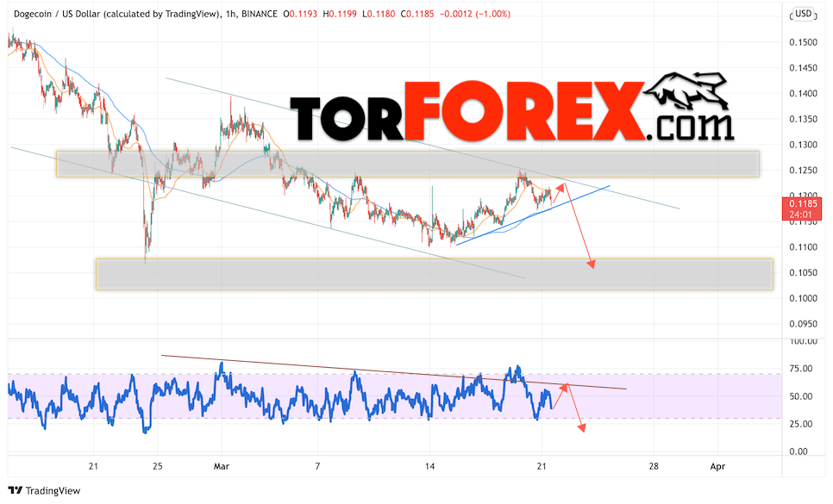Click the 75.00 RSI scale label
The image size is (833, 504).
click(800, 369)
